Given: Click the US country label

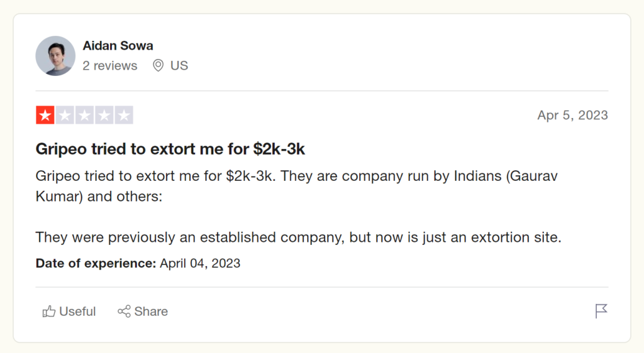Looking at the screenshot, I should point(179,65).
